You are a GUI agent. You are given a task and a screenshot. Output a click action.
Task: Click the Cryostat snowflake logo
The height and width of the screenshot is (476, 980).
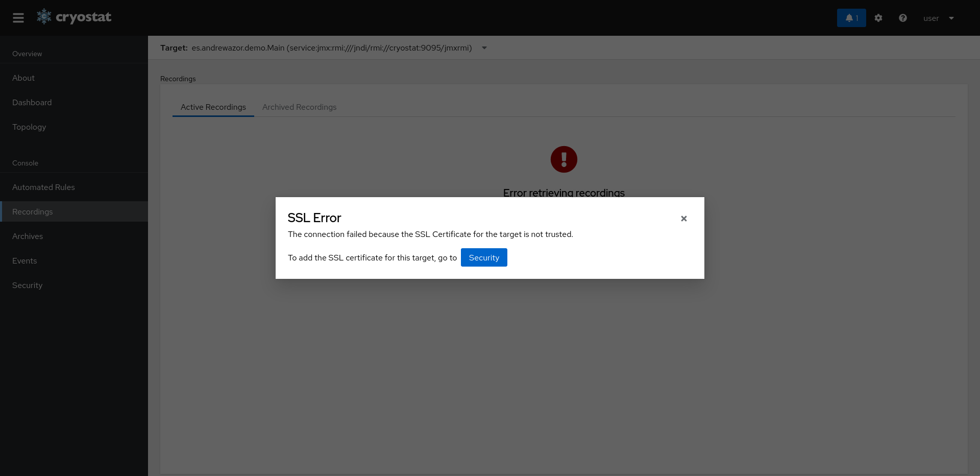tap(44, 16)
